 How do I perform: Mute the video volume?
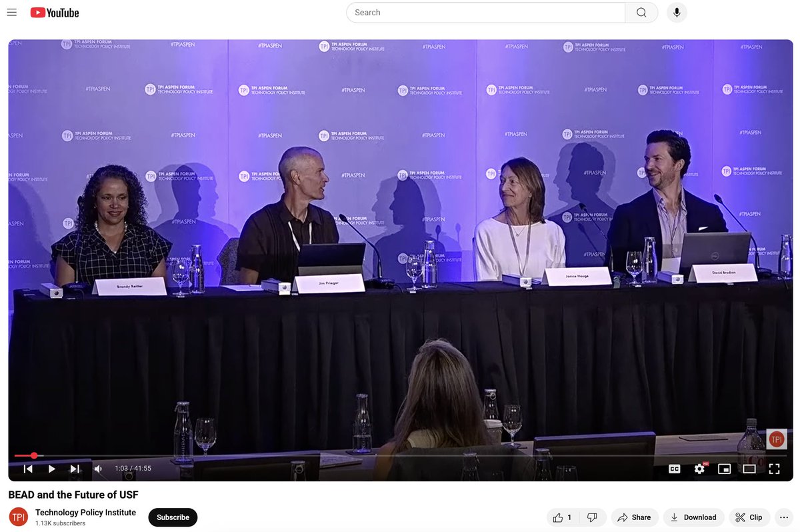(x=98, y=469)
